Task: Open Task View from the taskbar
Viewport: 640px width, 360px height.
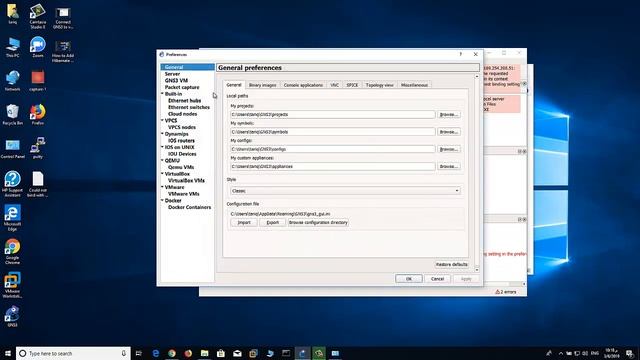Action: click(x=139, y=353)
